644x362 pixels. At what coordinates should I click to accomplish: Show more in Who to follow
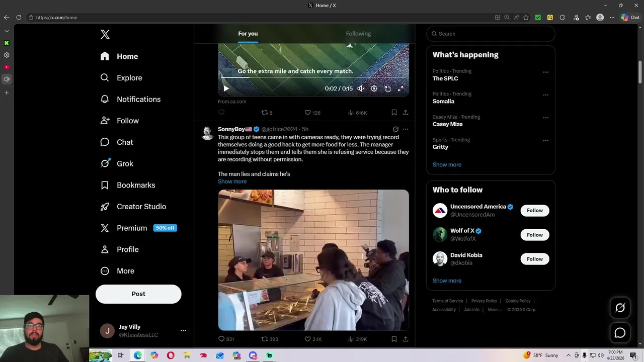coord(447,281)
